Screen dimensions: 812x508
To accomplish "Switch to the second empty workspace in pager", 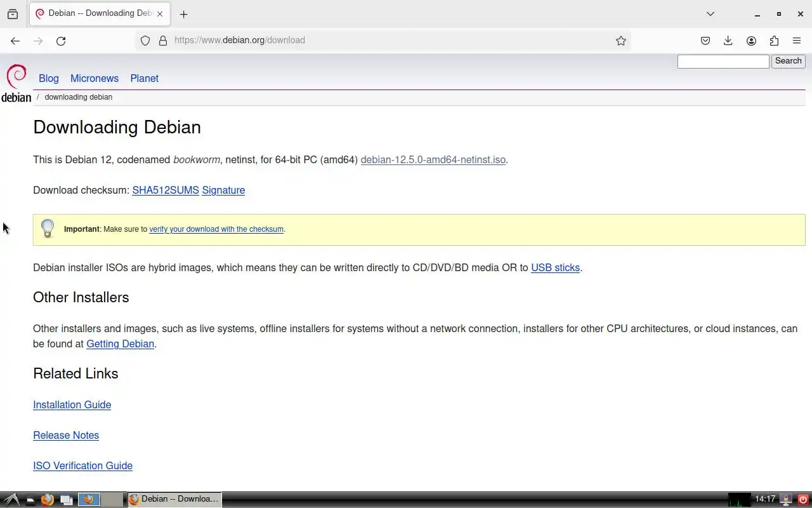I will [112, 499].
